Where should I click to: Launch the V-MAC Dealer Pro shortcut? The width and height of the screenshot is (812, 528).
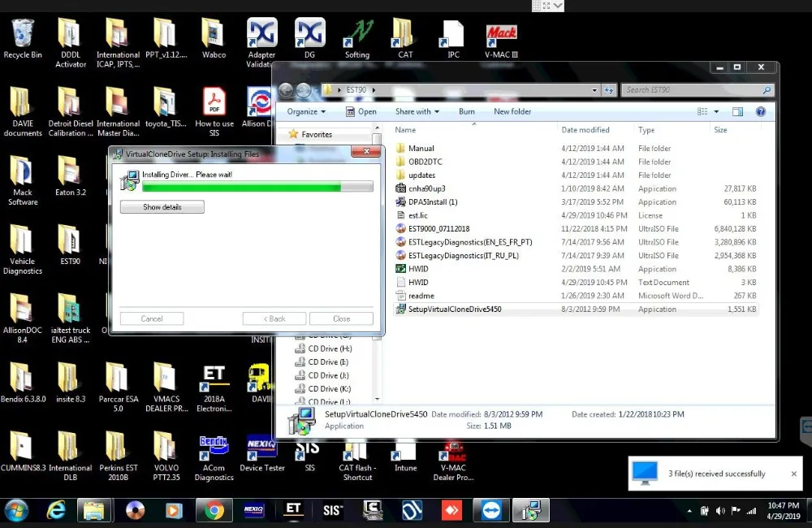[453, 460]
